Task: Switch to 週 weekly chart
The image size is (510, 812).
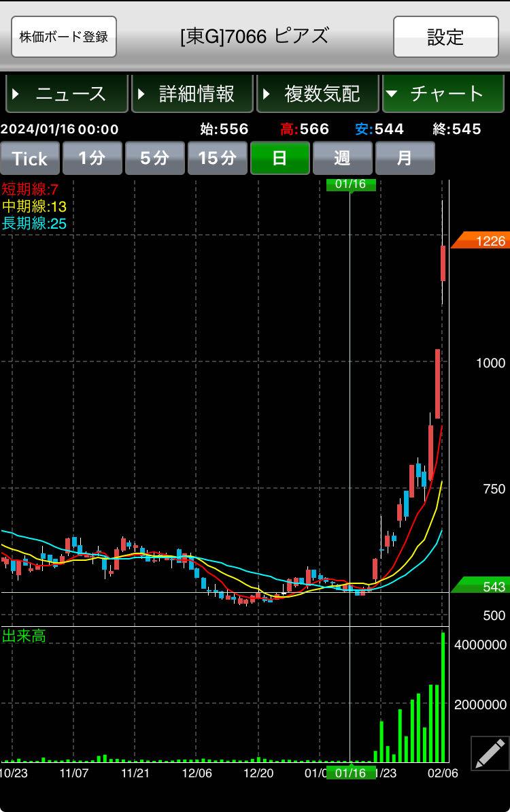Action: (x=342, y=159)
